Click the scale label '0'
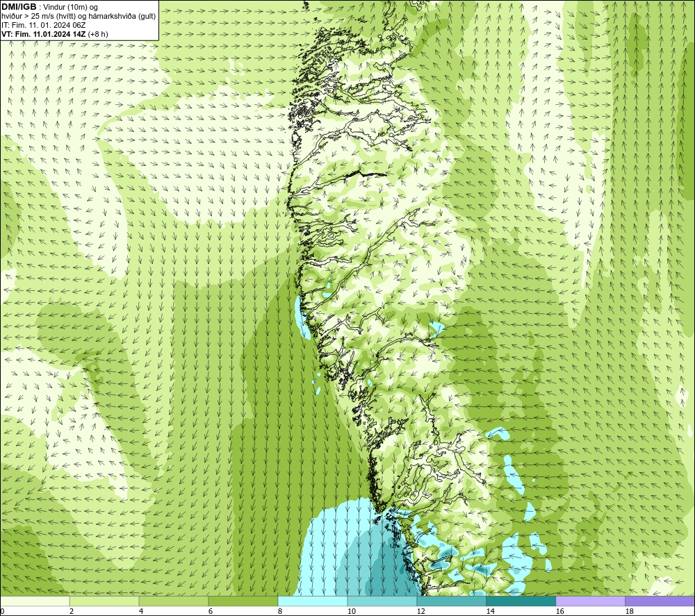The image size is (695, 616). [3, 612]
